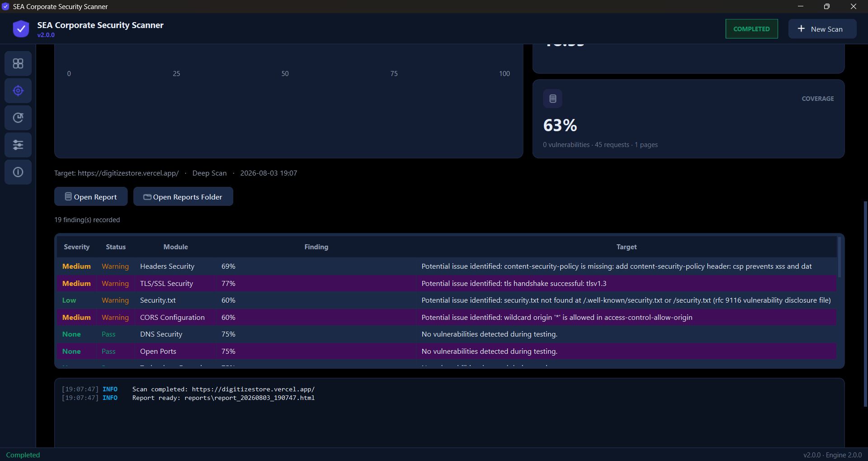868x461 pixels.
Task: Open Report button
Action: [x=91, y=196]
